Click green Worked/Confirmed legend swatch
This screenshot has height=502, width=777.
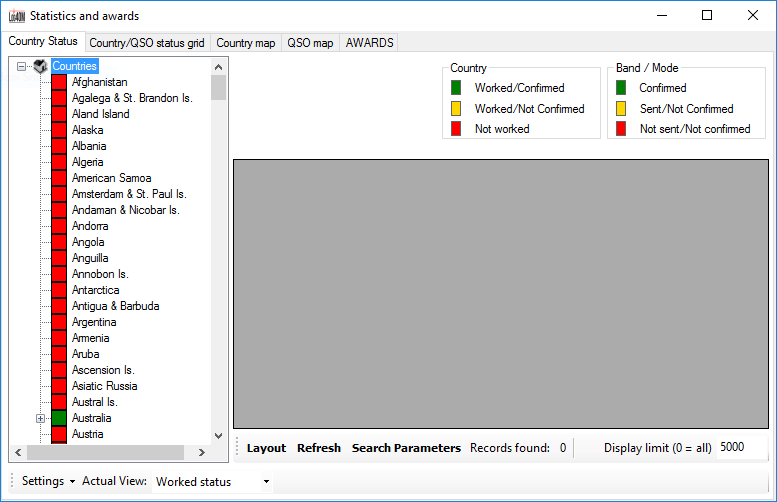456,88
